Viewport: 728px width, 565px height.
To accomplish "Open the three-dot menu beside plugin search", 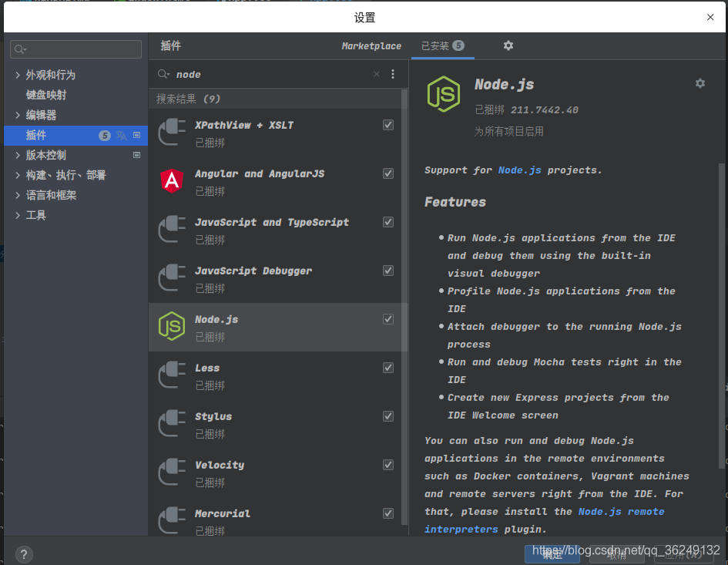I will [x=392, y=74].
